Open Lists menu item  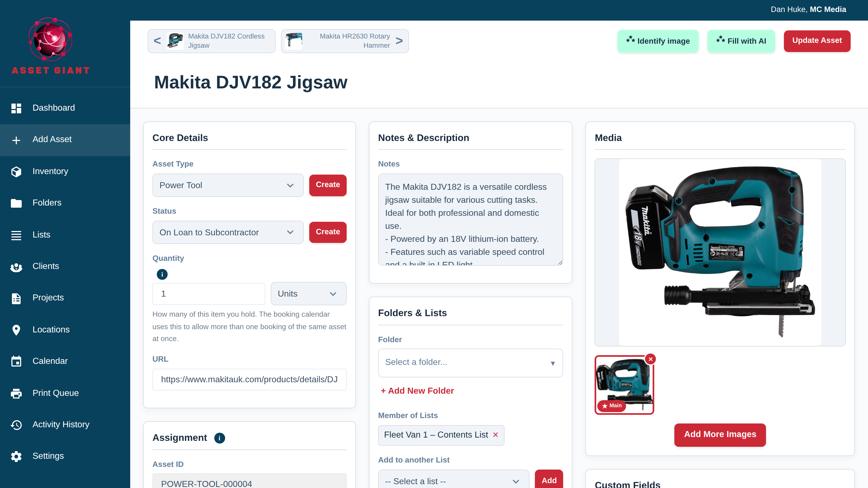65,235
